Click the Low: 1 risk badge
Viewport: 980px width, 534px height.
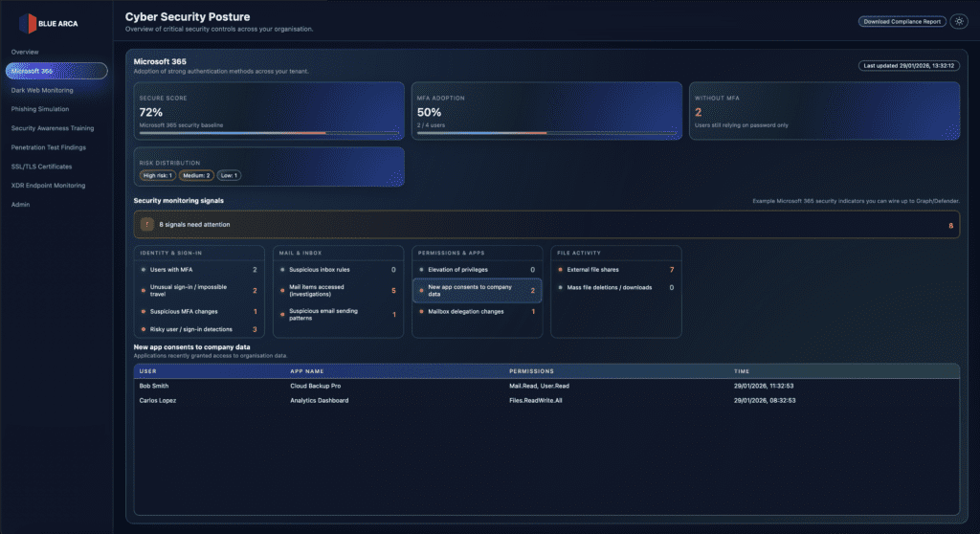[x=230, y=175]
